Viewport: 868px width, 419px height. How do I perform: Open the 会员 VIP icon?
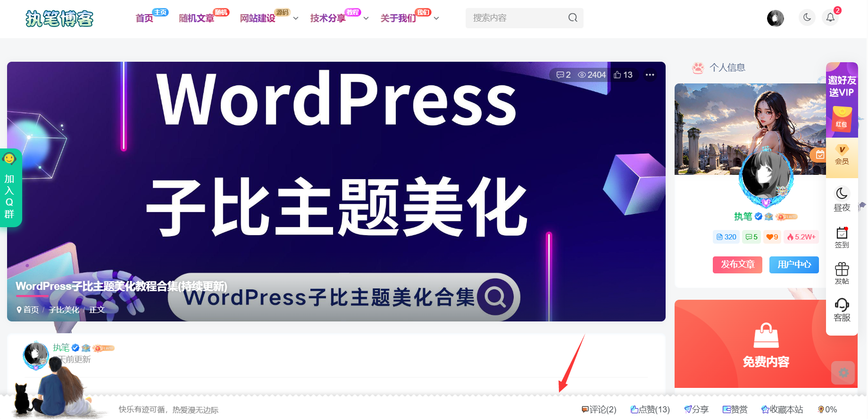tap(842, 155)
